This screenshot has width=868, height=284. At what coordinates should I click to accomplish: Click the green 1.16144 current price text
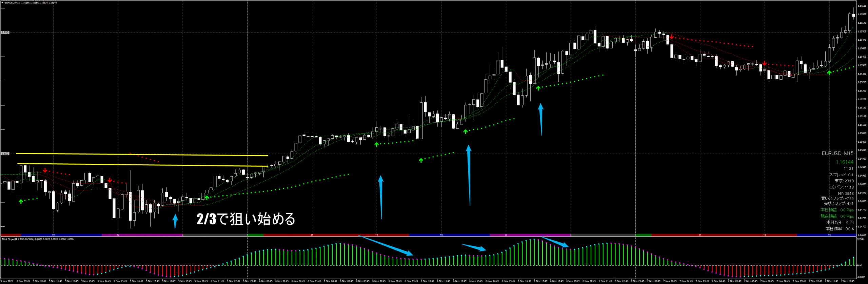click(x=844, y=162)
